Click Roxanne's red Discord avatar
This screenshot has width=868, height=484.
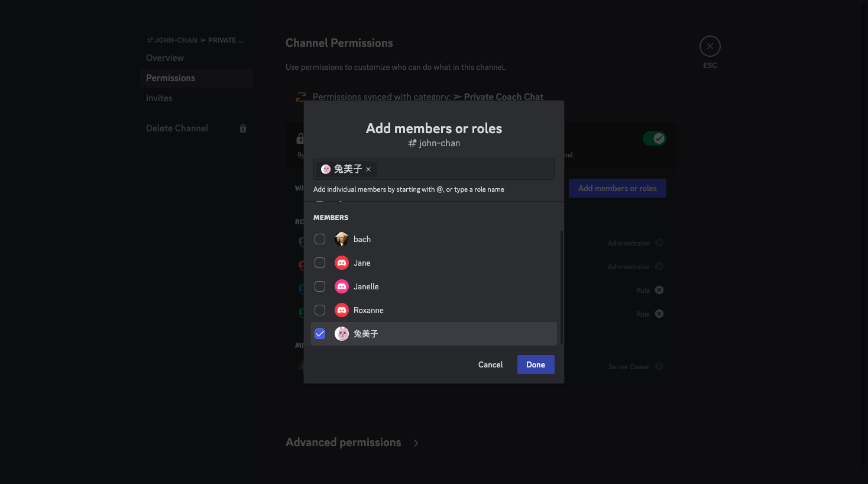(342, 310)
